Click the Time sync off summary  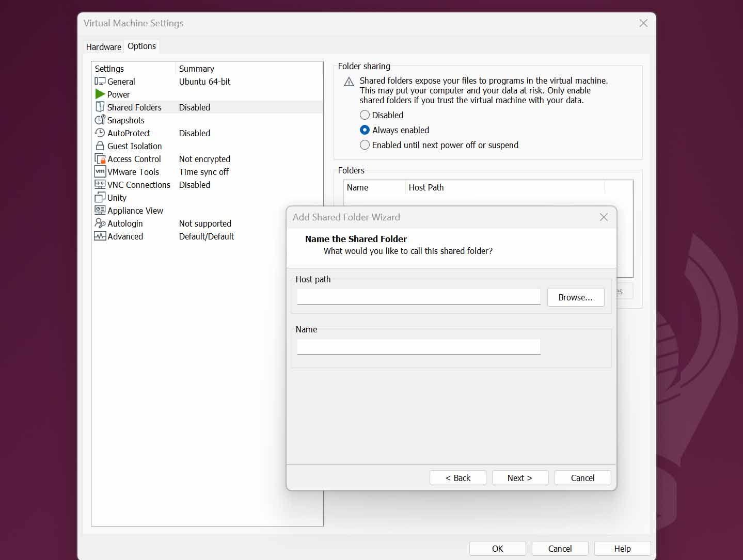(x=203, y=172)
